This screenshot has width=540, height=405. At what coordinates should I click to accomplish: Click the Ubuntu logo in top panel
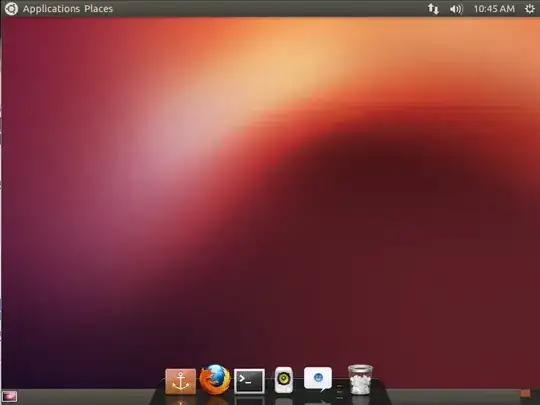[11, 9]
